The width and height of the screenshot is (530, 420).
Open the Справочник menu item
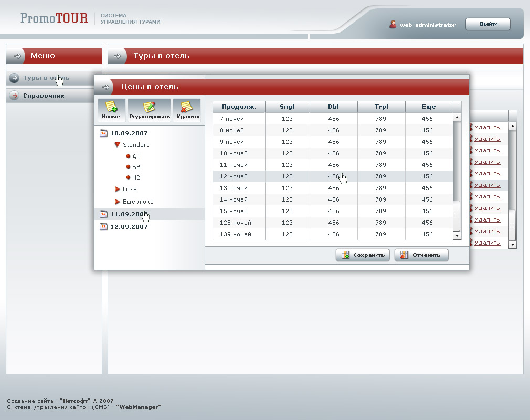point(43,96)
